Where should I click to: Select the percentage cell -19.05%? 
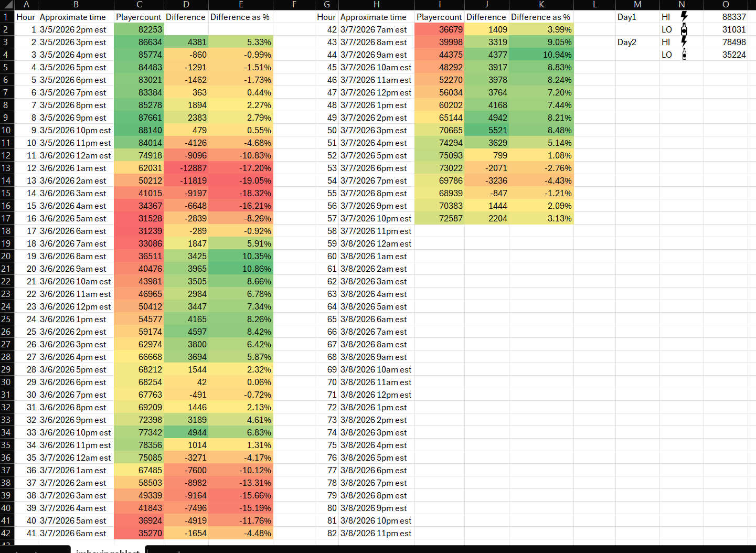coord(241,180)
